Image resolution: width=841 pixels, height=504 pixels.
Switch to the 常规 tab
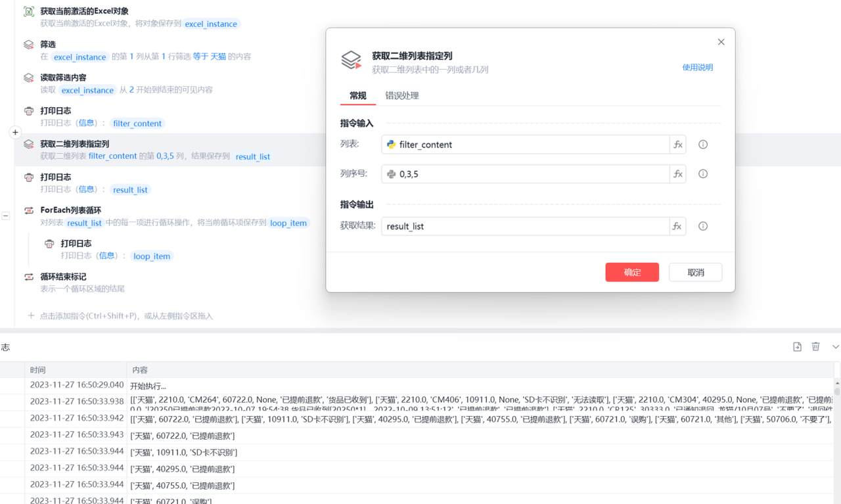358,96
